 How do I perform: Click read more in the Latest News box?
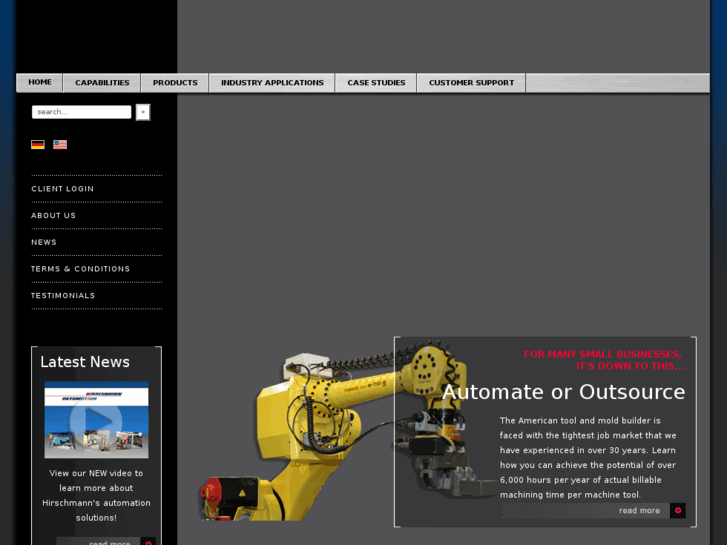[x=110, y=542]
